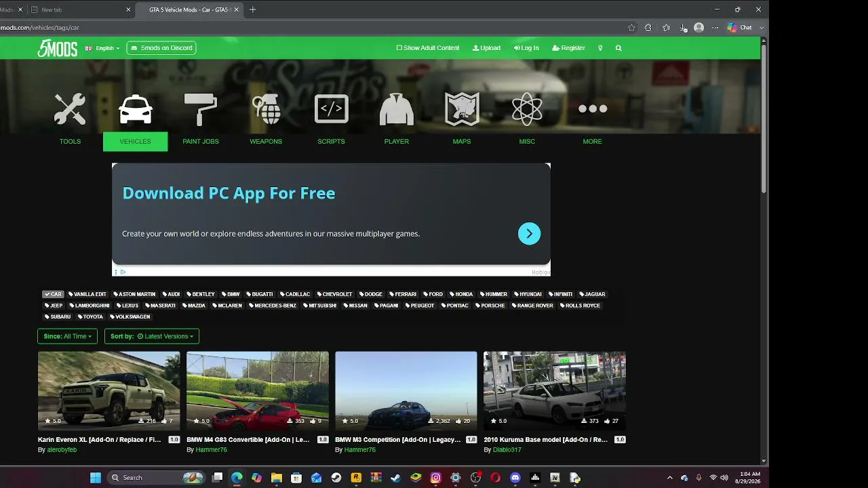
Task: Open the browser downloads icon
Action: [683, 28]
